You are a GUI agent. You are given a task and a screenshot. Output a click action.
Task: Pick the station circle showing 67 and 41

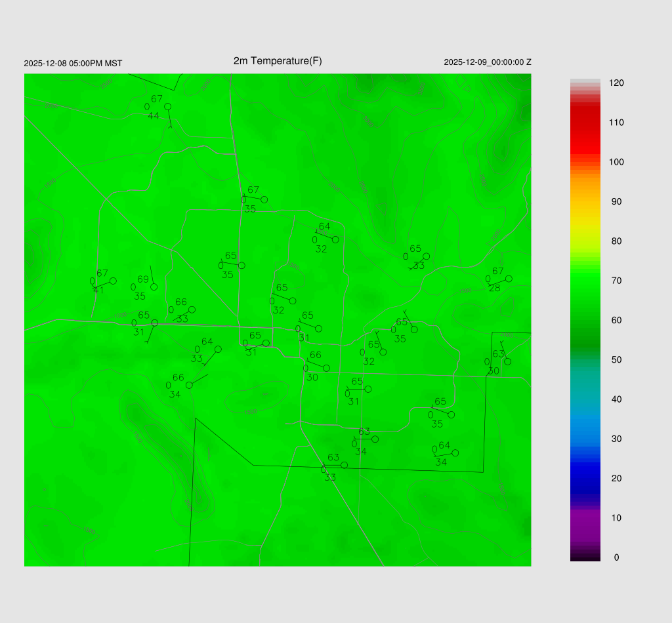[x=113, y=281]
